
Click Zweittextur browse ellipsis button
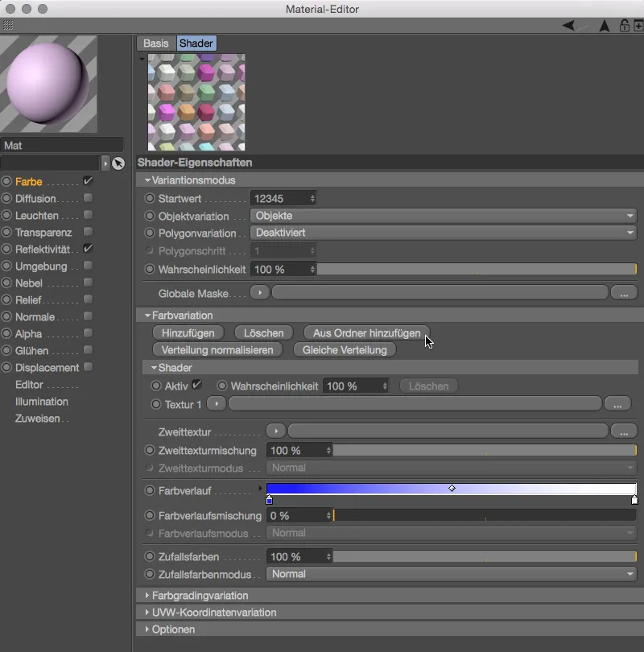tap(624, 431)
